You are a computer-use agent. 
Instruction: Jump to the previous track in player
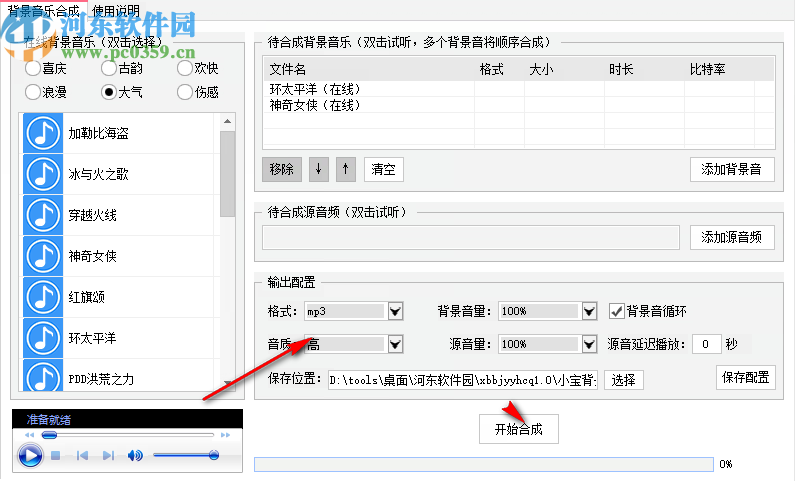(82, 456)
